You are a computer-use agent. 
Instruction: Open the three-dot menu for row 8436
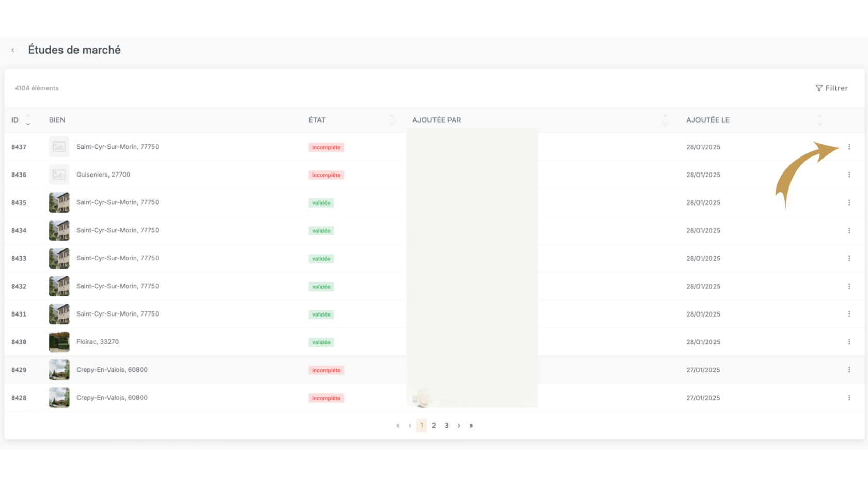(x=849, y=175)
